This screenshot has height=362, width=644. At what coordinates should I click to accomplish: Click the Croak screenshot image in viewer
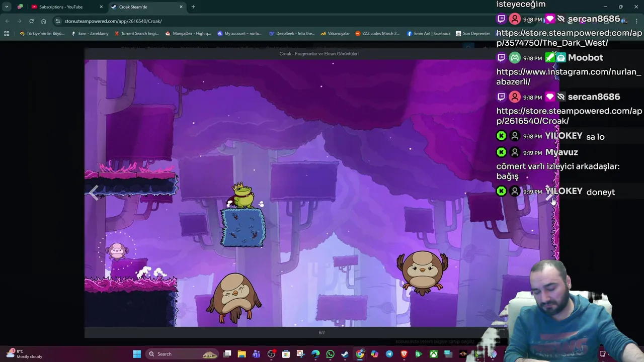point(322,193)
